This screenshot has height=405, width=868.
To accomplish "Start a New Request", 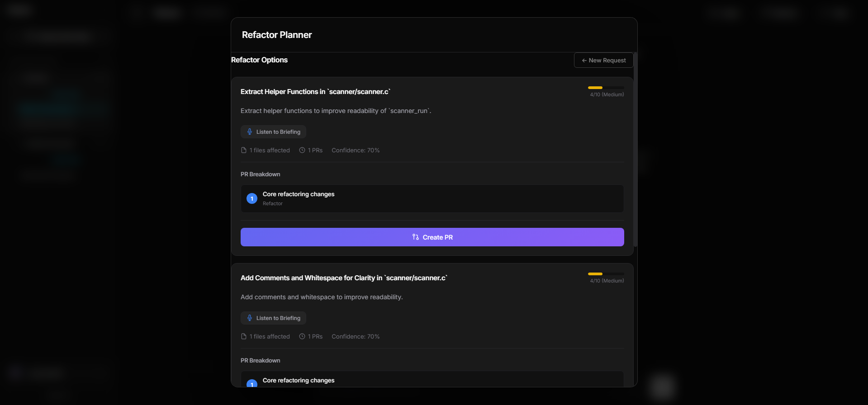I will click(x=603, y=60).
